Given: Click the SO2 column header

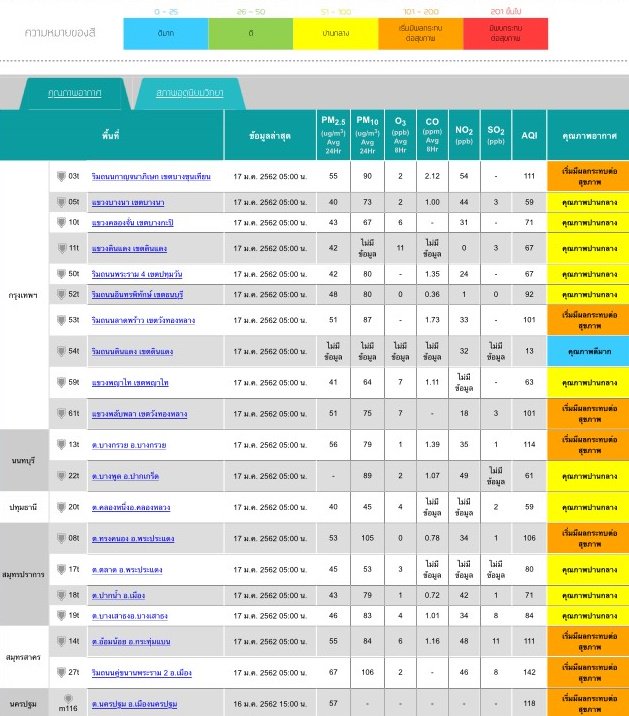Looking at the screenshot, I should click(496, 135).
